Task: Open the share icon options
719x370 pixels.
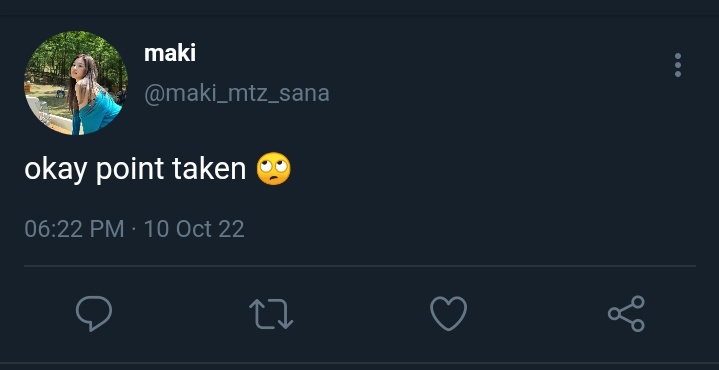Action: point(626,314)
